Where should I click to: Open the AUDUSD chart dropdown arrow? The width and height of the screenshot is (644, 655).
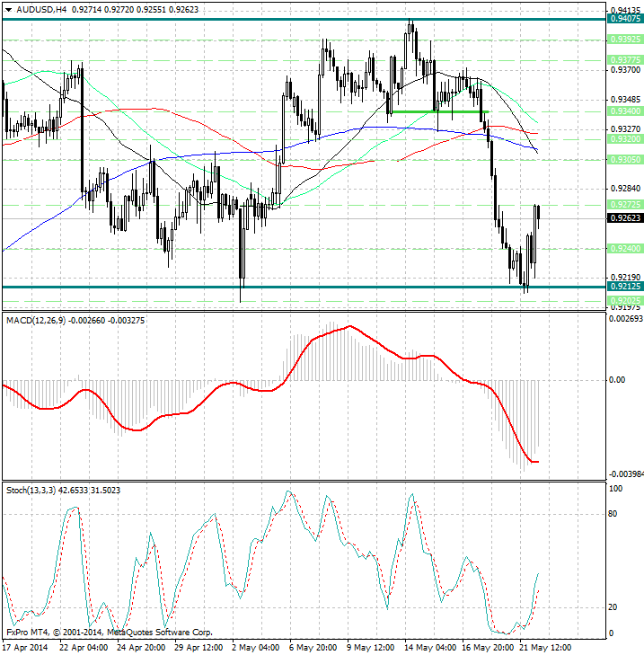point(8,10)
